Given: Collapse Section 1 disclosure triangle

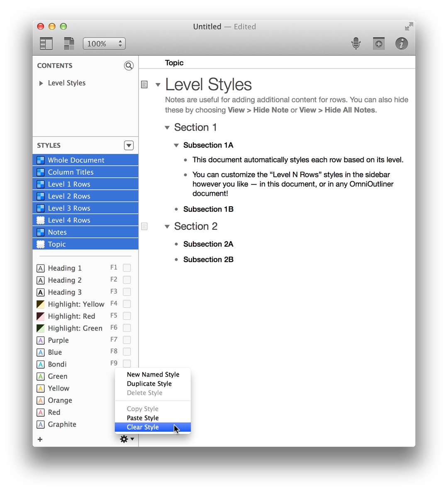Looking at the screenshot, I should tap(167, 127).
